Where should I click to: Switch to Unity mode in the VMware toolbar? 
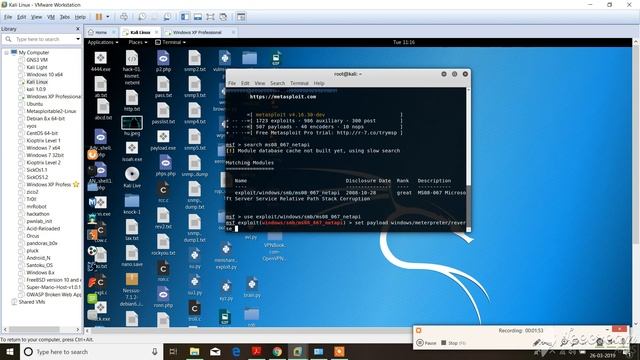click(x=223, y=17)
